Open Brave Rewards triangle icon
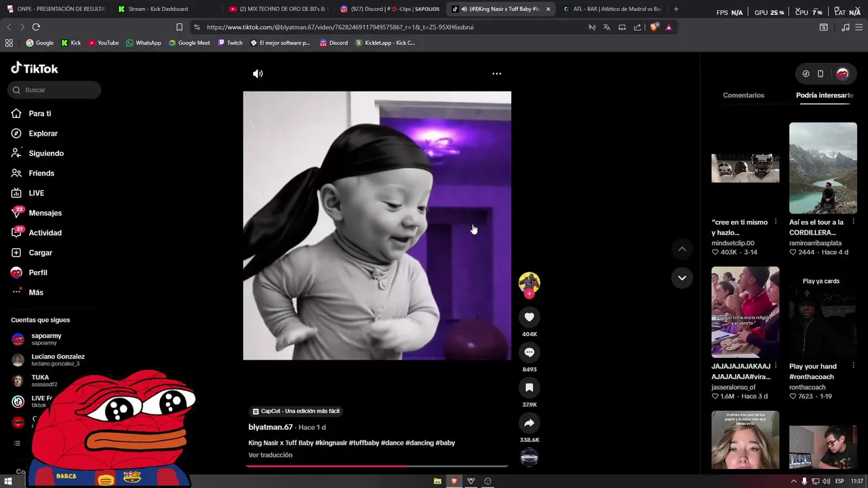The height and width of the screenshot is (488, 868). pyautogui.click(x=669, y=27)
